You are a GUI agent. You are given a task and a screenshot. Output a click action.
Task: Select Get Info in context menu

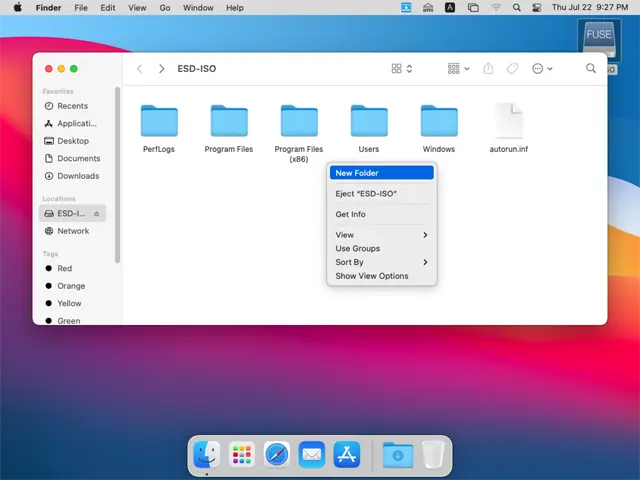coord(350,214)
